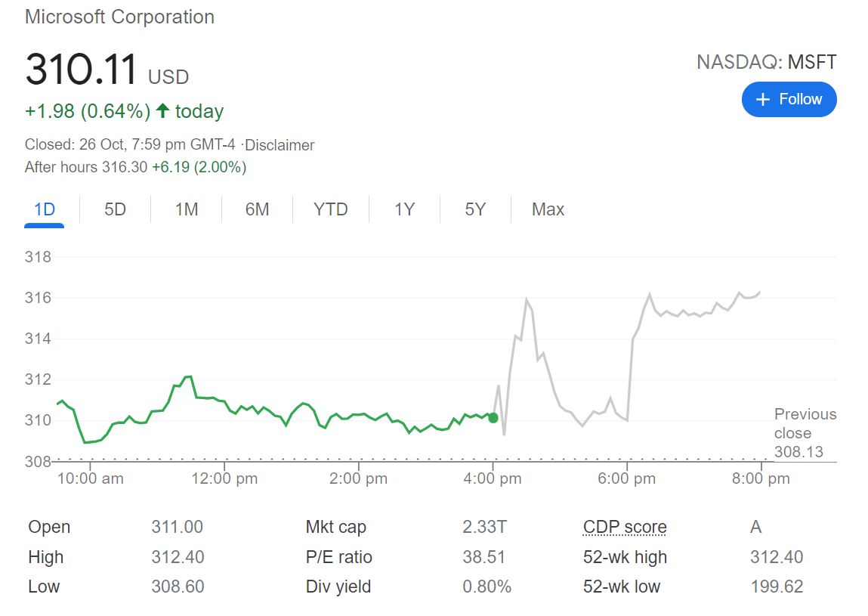Click the Open value 311.00
The image size is (868, 616).
point(177,526)
